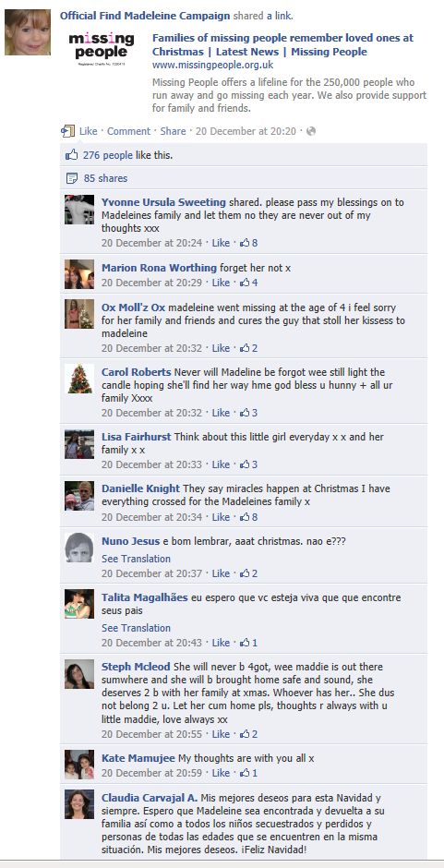Click the globe privacy icon beside the post timestamp
Screen dimensions: 444x868
pyautogui.click(x=311, y=131)
